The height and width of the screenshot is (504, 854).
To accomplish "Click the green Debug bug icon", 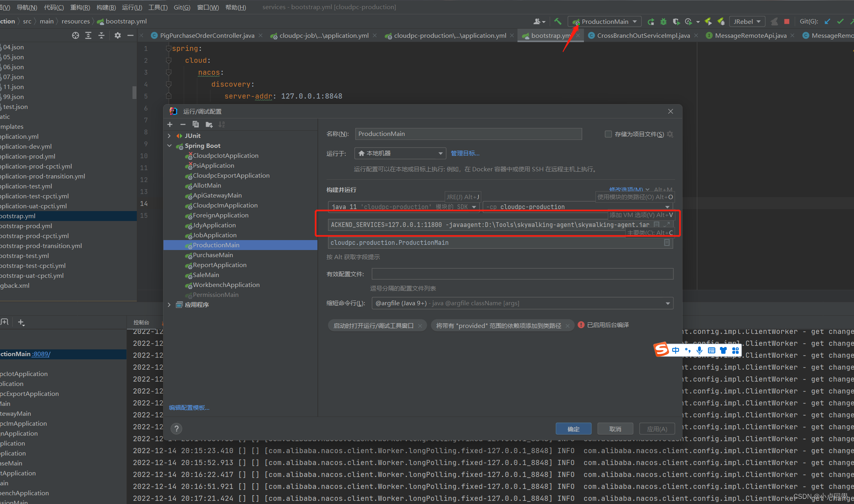I will 663,21.
